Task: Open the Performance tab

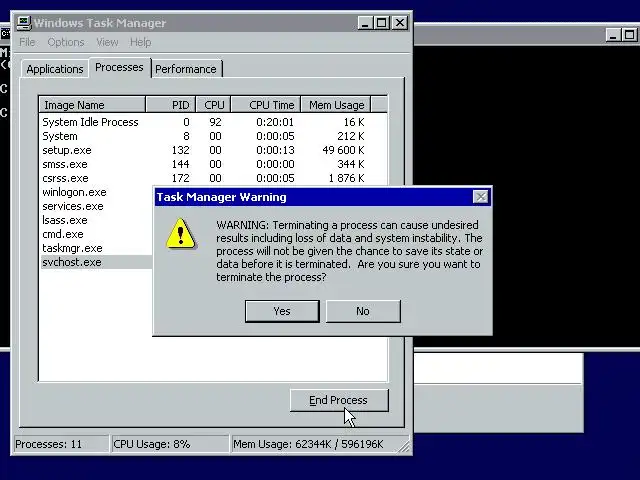Action: [186, 69]
